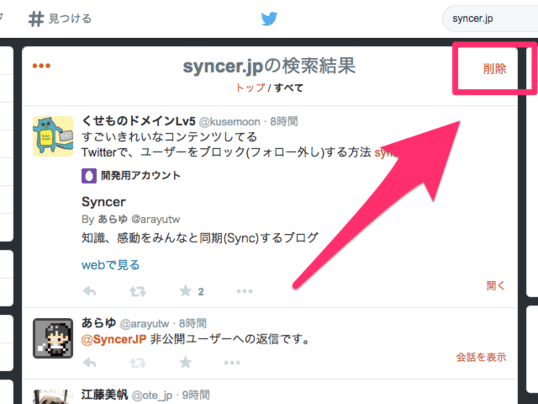Open kusemoon's blue monster avatar
The height and width of the screenshot is (404, 538).
coord(53,136)
